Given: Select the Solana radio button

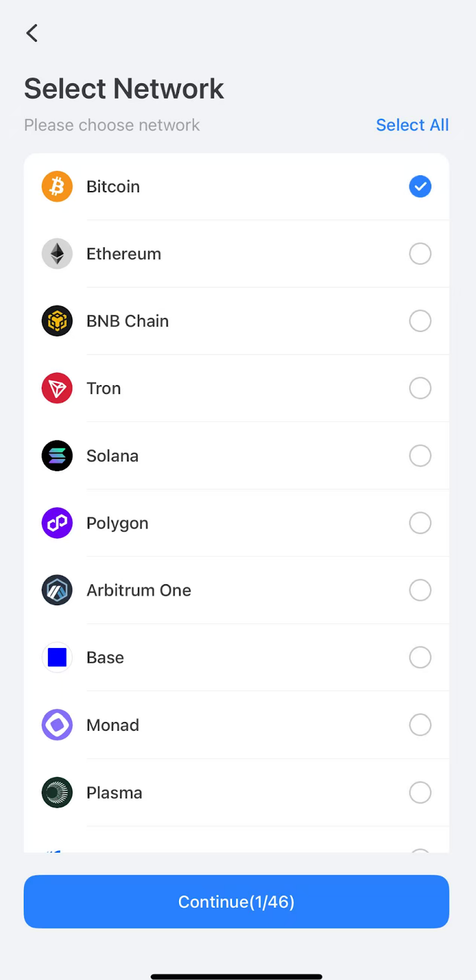Looking at the screenshot, I should [x=420, y=456].
